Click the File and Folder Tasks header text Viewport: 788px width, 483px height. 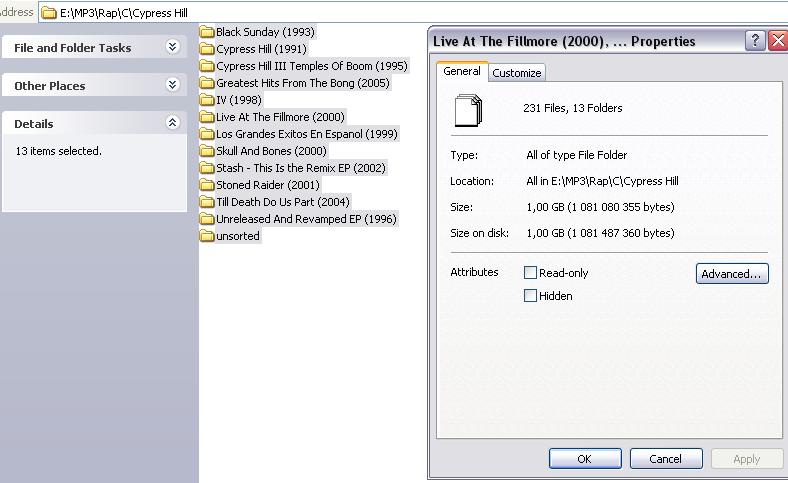73,48
